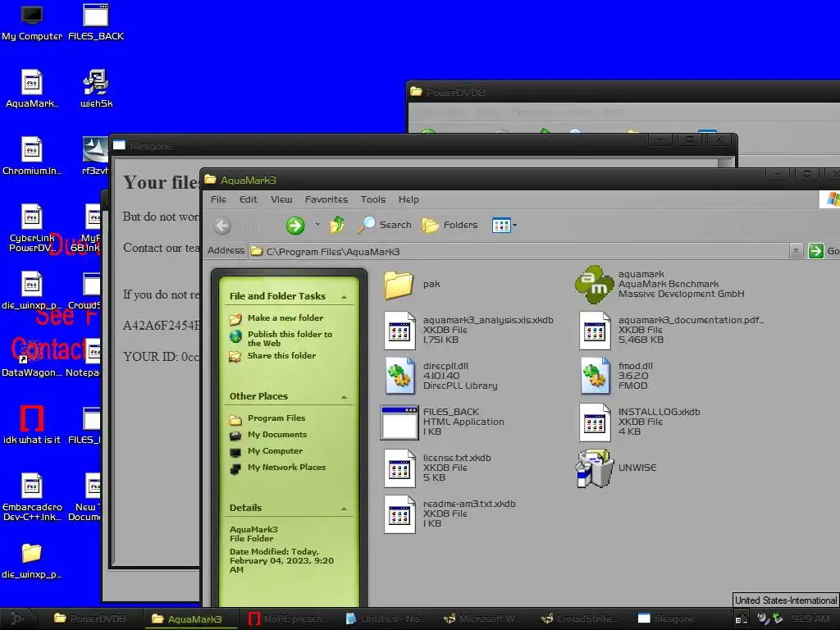Select the DataWagon desktop shortcut
The width and height of the screenshot is (840, 630).
pyautogui.click(x=32, y=358)
